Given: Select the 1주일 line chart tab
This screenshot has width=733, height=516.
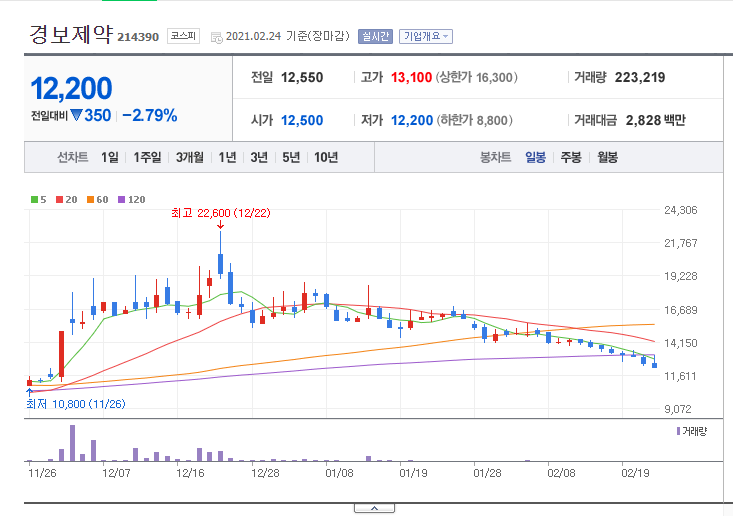Looking at the screenshot, I should coord(147,158).
